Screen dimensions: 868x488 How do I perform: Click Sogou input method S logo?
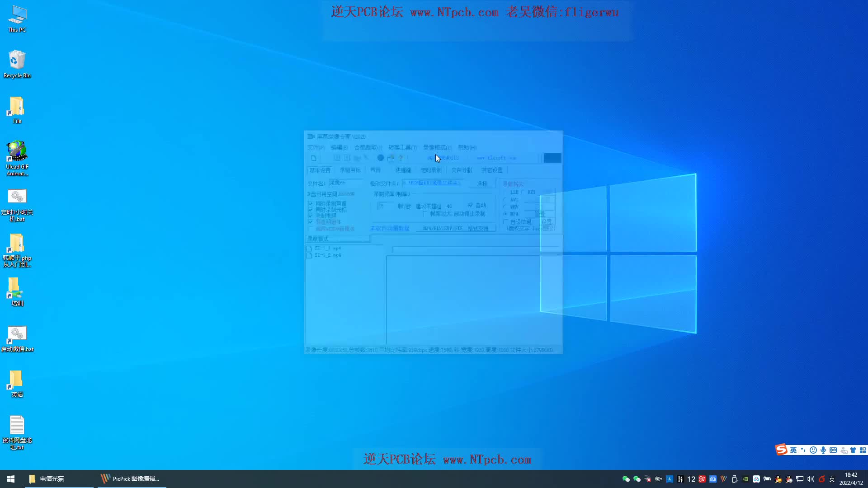point(781,450)
